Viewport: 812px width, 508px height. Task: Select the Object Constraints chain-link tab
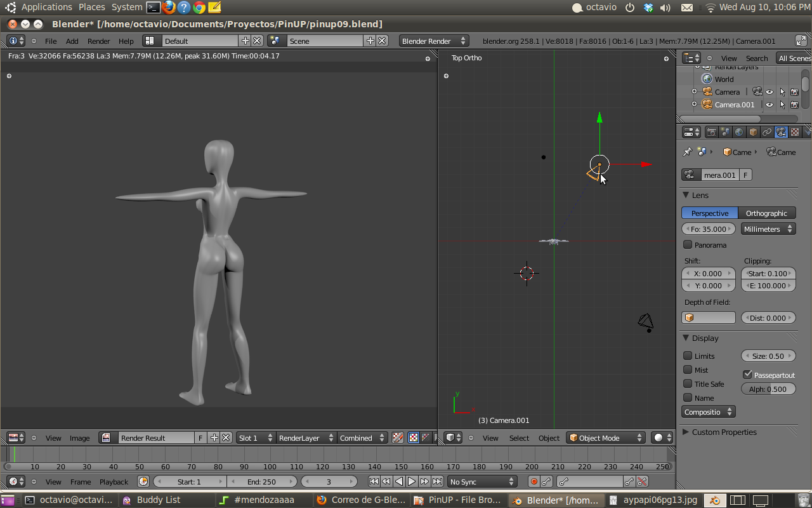point(767,132)
